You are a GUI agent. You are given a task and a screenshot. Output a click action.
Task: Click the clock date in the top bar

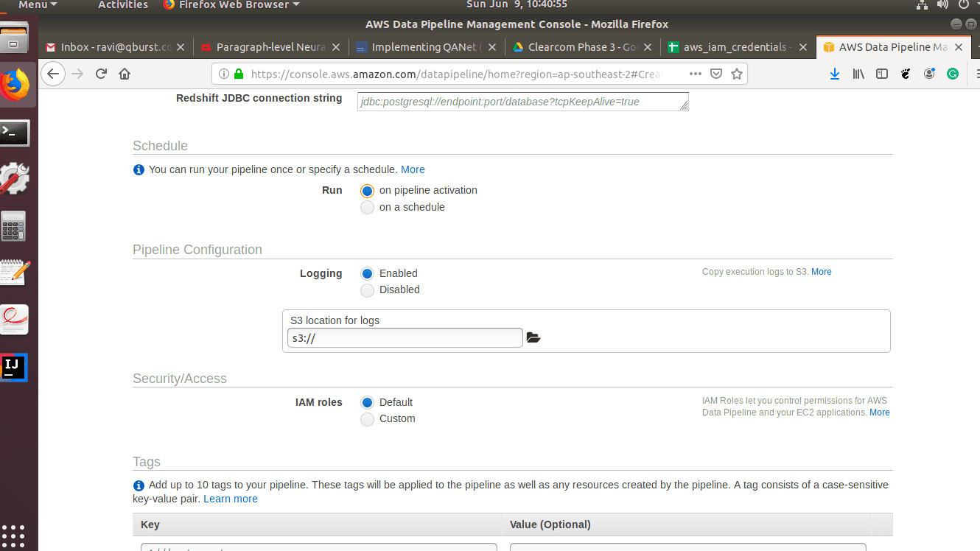[517, 4]
